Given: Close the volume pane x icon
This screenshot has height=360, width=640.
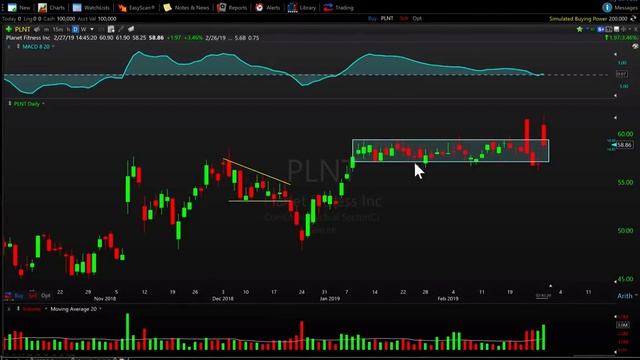Looking at the screenshot, I should [x=9, y=309].
